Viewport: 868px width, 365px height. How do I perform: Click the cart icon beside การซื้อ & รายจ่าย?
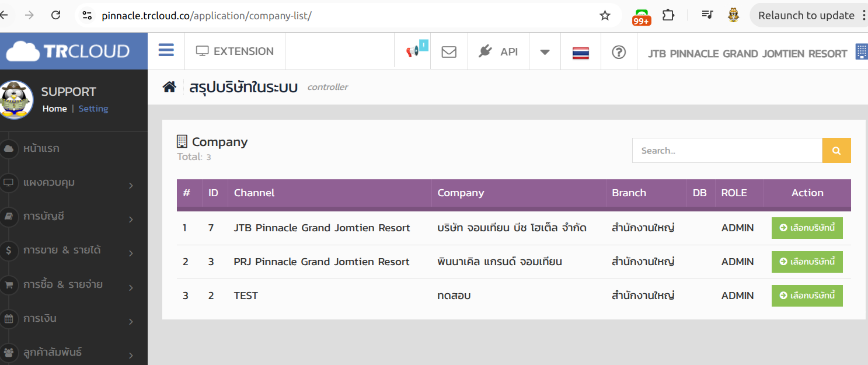(x=9, y=285)
